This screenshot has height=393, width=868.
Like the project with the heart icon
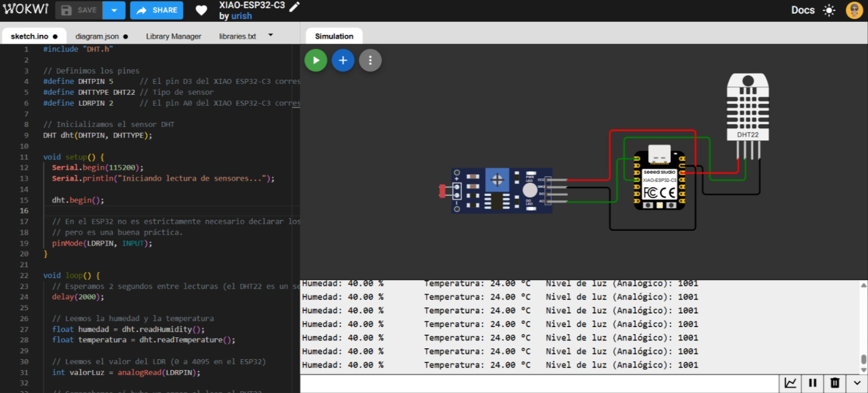(201, 10)
